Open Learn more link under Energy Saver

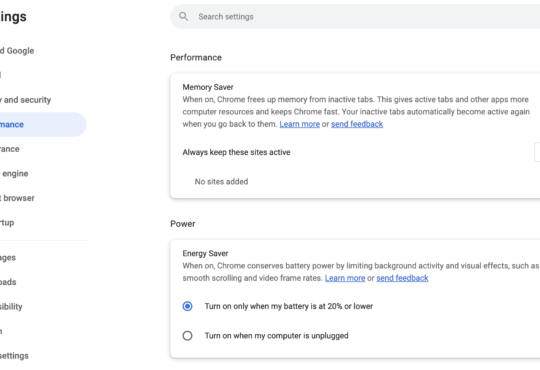345,278
